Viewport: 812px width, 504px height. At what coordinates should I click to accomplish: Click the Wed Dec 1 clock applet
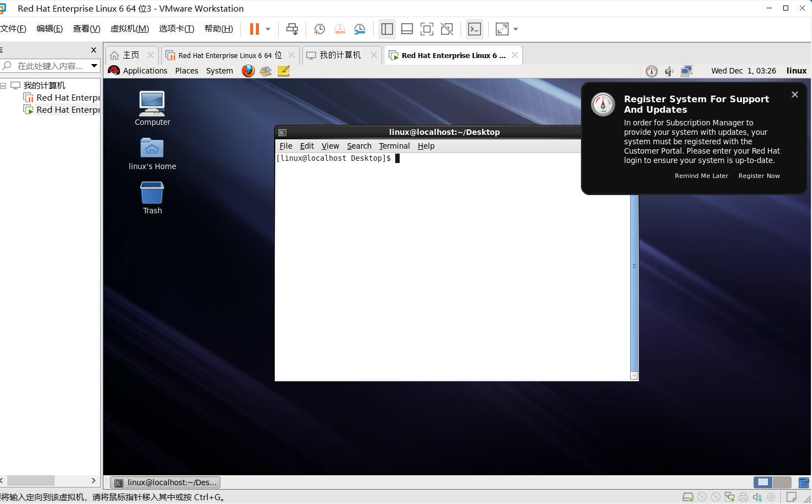(x=743, y=71)
